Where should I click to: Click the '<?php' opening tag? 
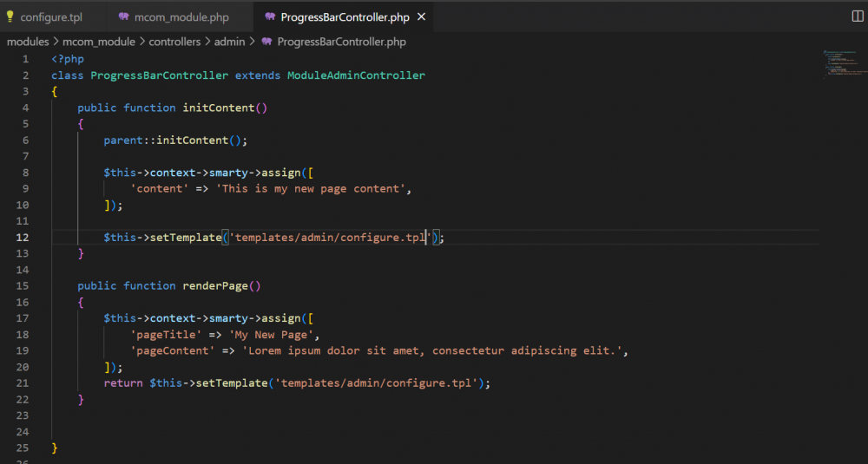point(68,59)
